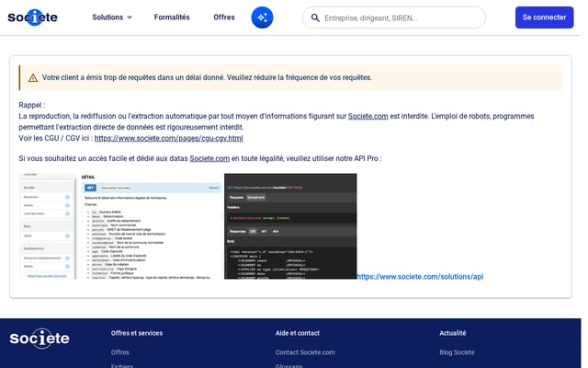Click the Societe logo in header
This screenshot has width=588, height=368.
click(x=33, y=17)
